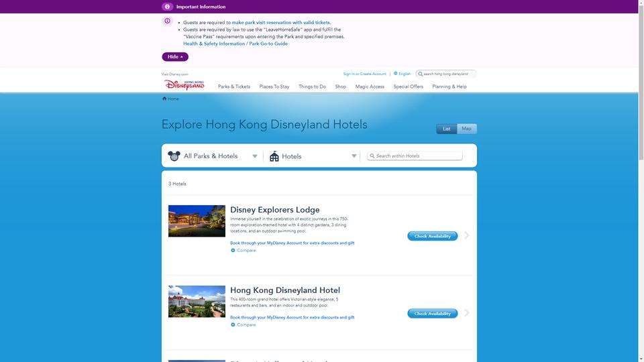
Task: Check Availability for Disney Explorers Lodge
Action: coord(433,236)
